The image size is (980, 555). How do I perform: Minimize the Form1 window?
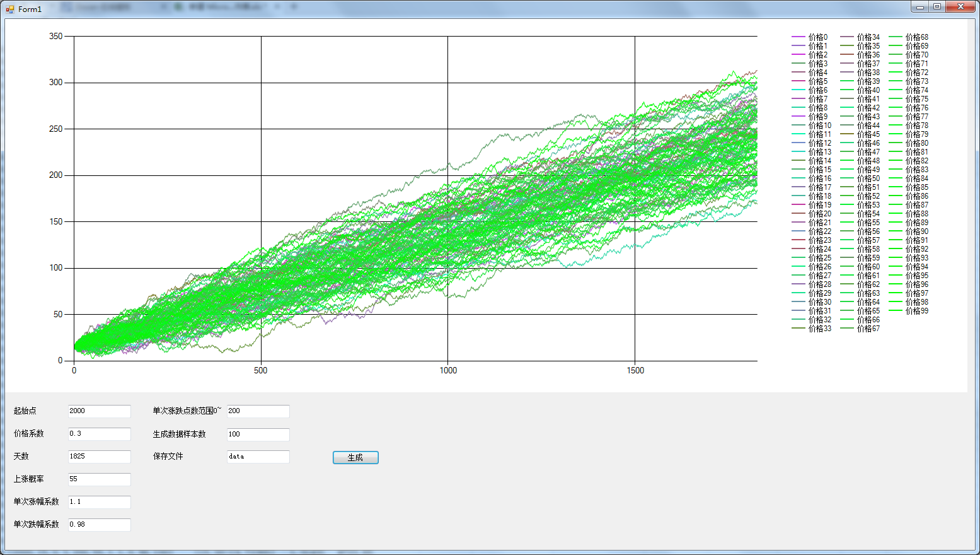(920, 6)
